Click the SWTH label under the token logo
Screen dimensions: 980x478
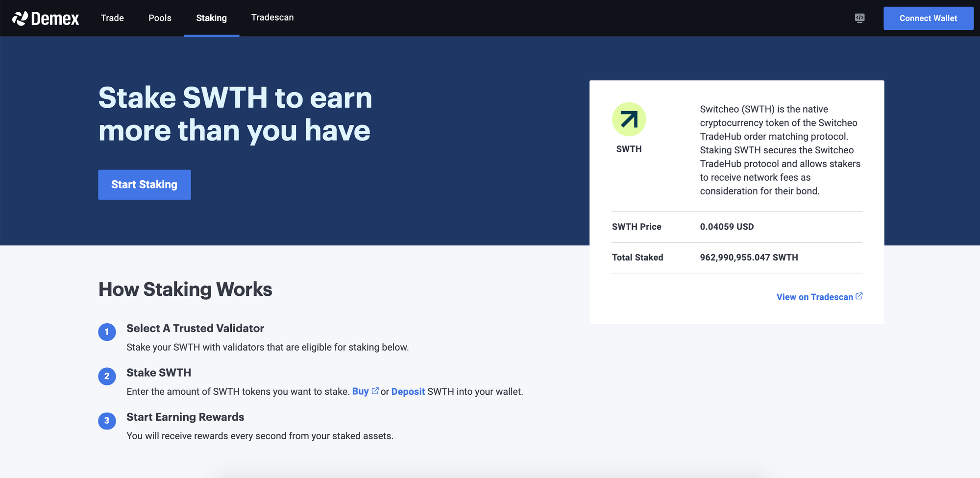point(629,149)
